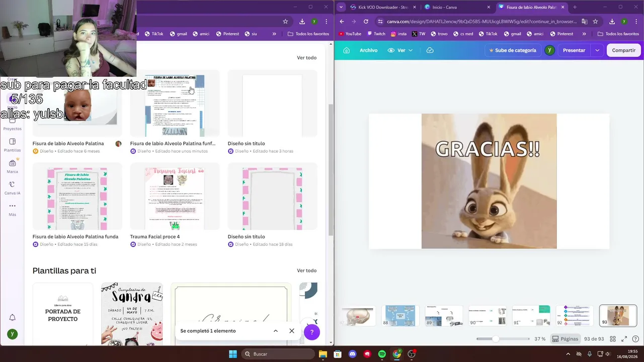Open the purple help bubble
The height and width of the screenshot is (362, 644).
(312, 332)
